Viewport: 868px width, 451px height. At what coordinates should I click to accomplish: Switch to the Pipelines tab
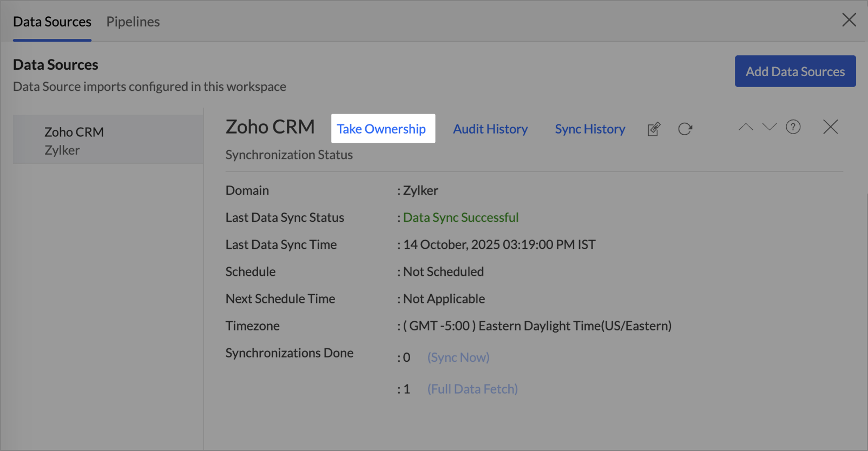click(133, 22)
